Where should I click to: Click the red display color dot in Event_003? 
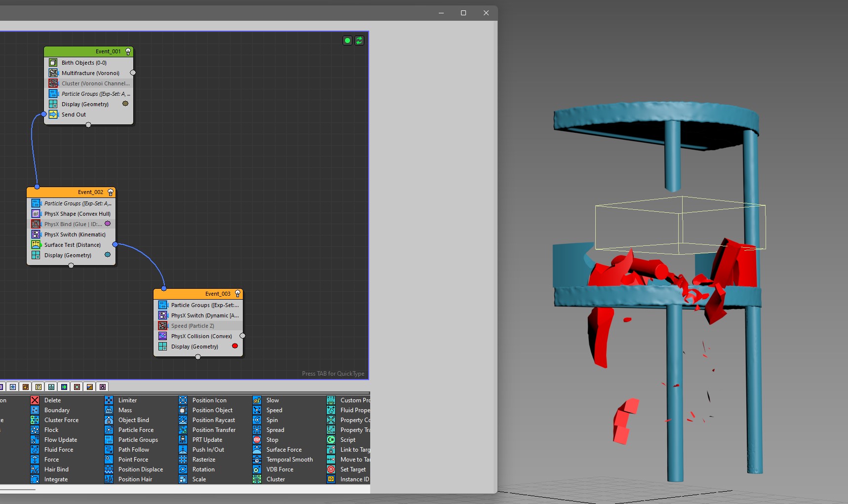pos(235,346)
